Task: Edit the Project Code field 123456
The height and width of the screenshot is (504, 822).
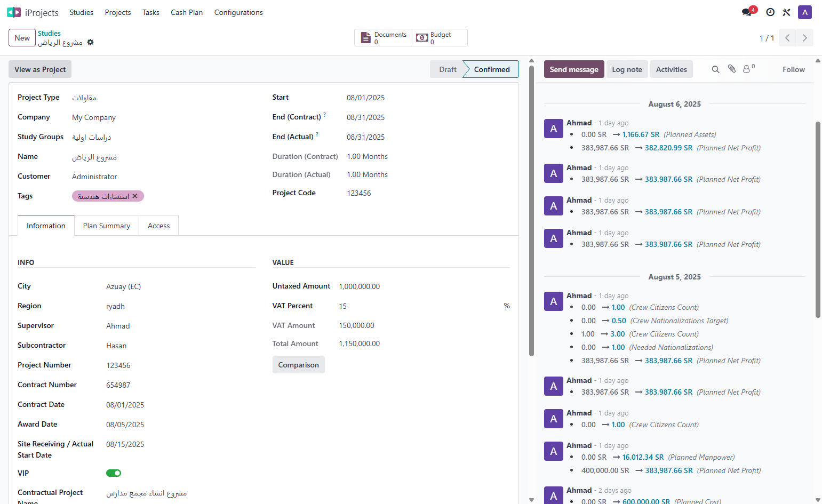Action: coord(428,193)
